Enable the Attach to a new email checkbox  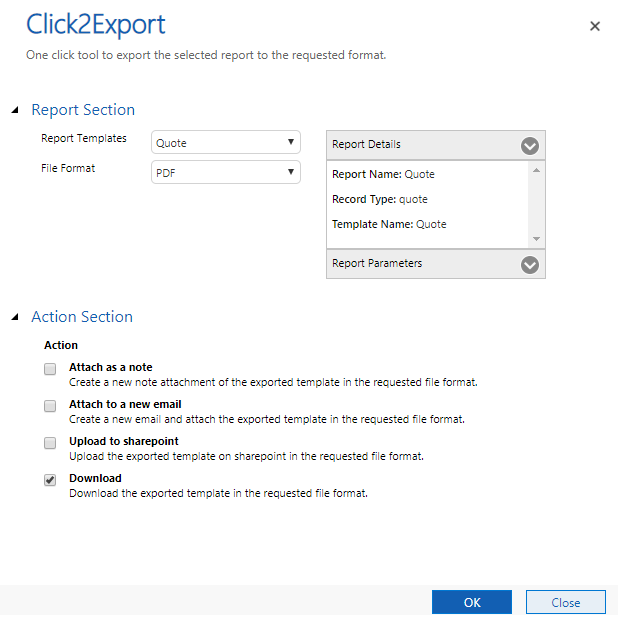50,406
